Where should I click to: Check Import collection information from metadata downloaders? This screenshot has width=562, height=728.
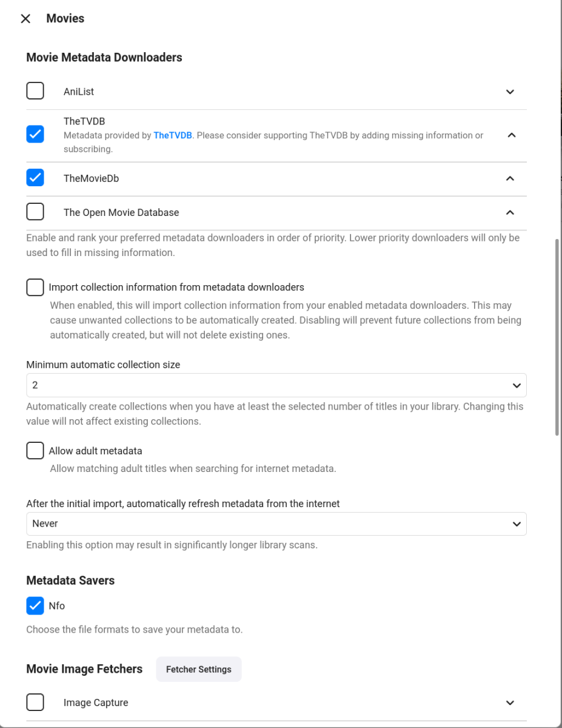[35, 287]
